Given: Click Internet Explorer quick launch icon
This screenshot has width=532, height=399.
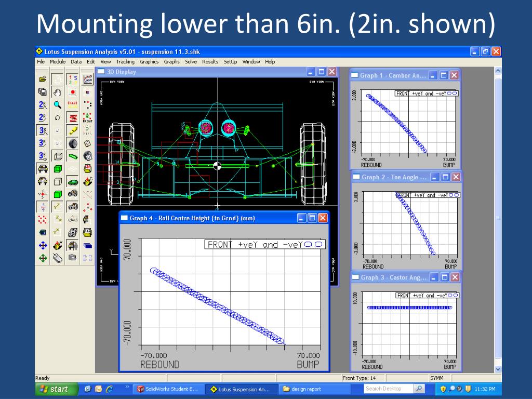Looking at the screenshot, I should 109,389.
